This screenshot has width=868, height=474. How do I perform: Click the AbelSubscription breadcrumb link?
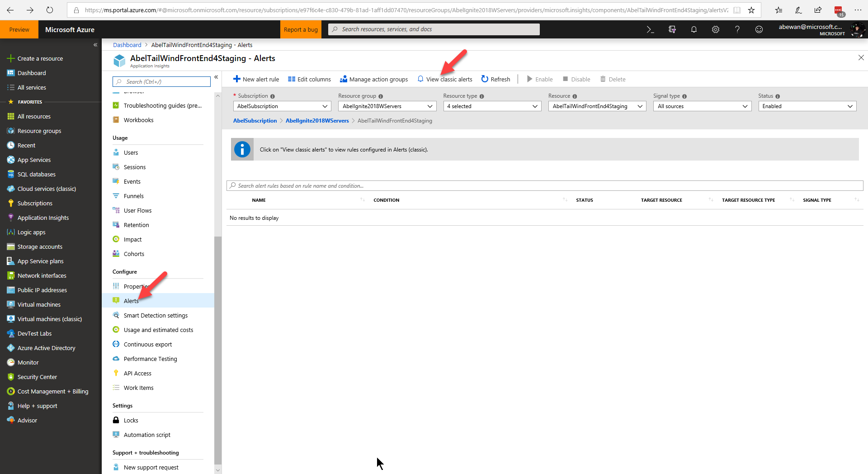click(x=255, y=121)
